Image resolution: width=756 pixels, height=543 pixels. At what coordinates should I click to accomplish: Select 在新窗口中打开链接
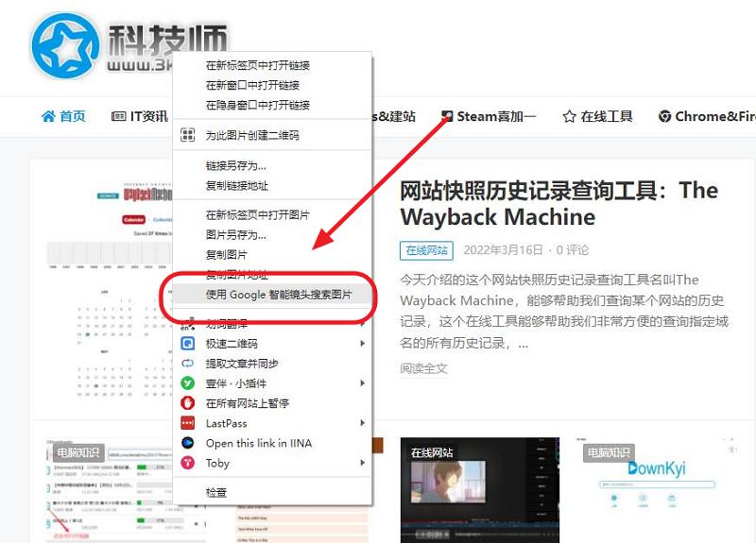(x=272, y=85)
